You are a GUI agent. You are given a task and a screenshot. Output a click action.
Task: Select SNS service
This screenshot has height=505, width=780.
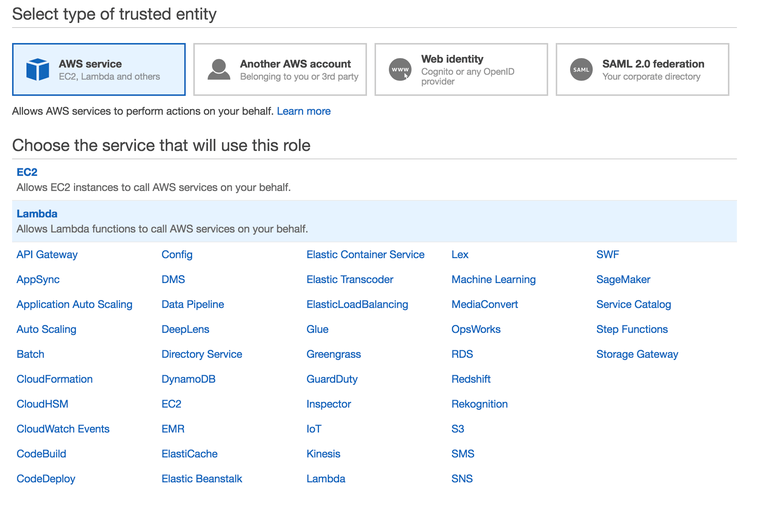[462, 478]
